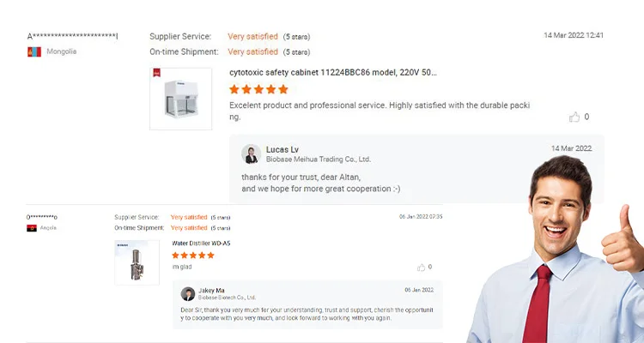Screen dimensions: 644x343
Task: Click the Mongolia reviewer masked username
Action: [x=73, y=36]
